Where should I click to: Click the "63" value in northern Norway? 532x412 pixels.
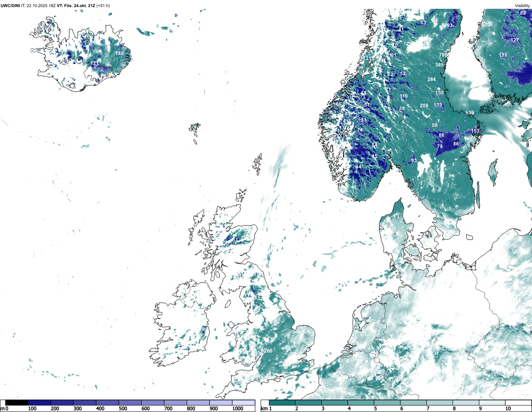[x=423, y=22]
